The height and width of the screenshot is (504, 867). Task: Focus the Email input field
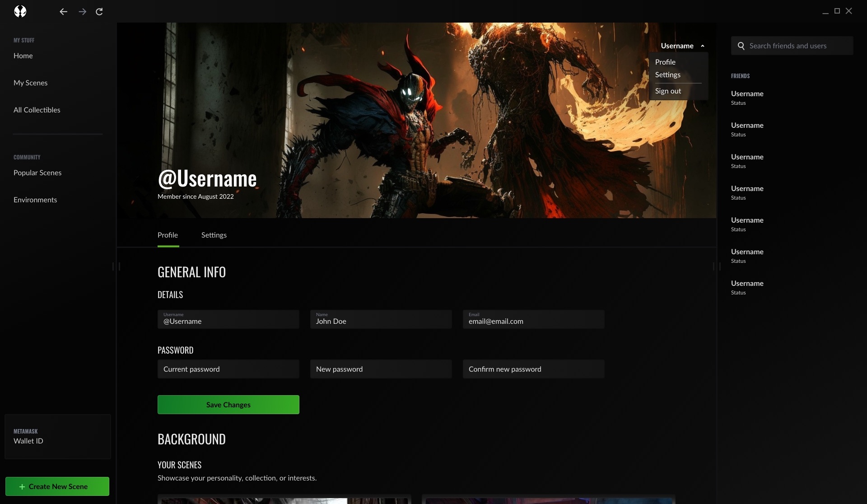pos(533,319)
